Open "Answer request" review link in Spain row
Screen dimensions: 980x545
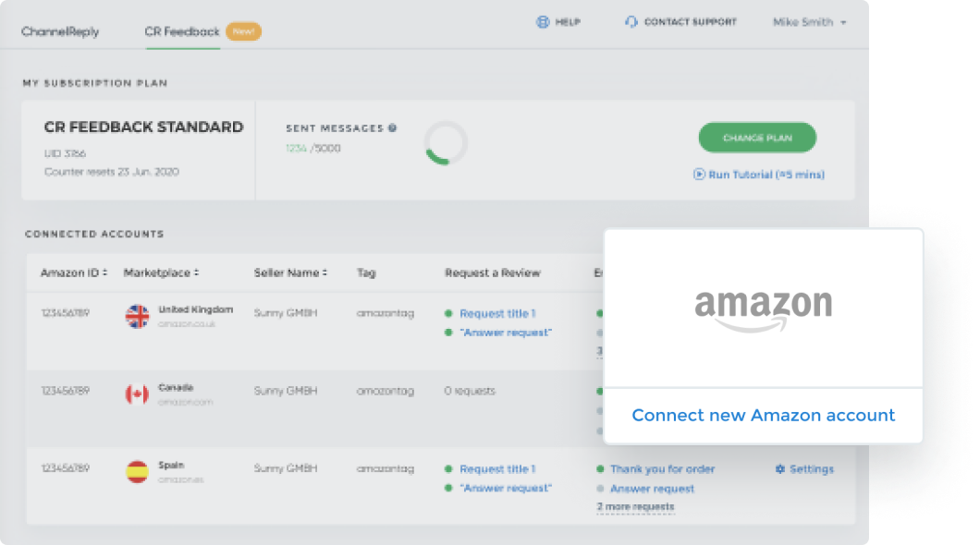click(x=506, y=488)
